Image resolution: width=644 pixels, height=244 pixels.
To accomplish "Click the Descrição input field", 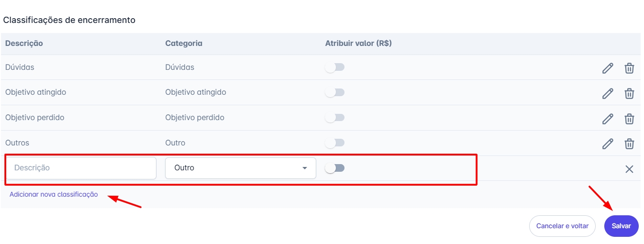I will click(81, 168).
